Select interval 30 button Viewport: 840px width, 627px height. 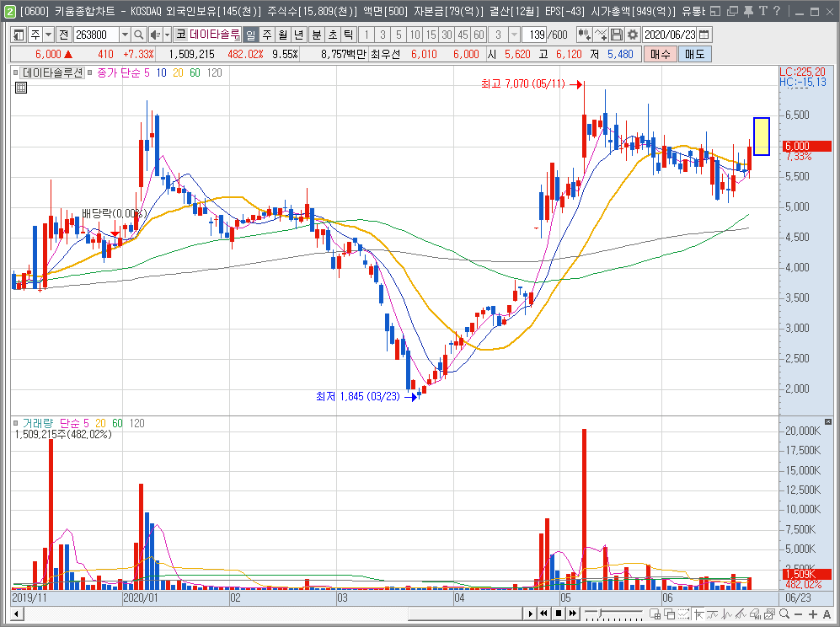click(447, 35)
